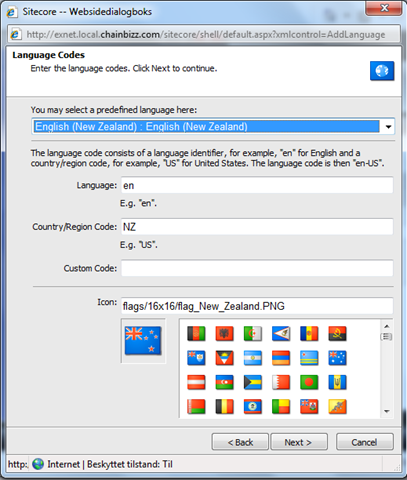Click the 'Language Codes' heading
This screenshot has height=480, width=407.
click(x=49, y=55)
